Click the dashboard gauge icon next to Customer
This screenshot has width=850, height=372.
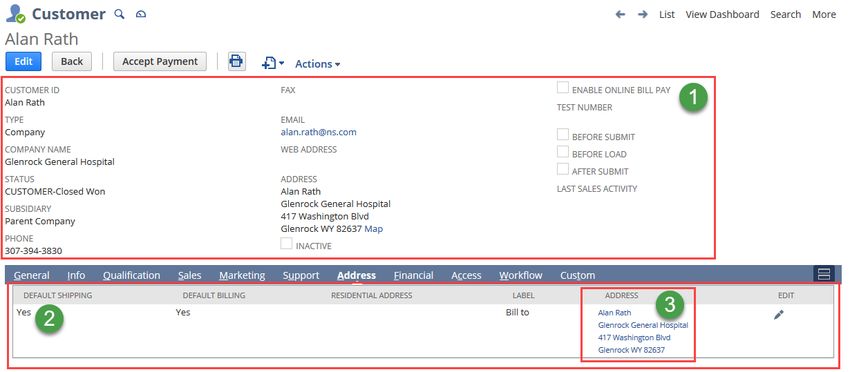pyautogui.click(x=141, y=14)
